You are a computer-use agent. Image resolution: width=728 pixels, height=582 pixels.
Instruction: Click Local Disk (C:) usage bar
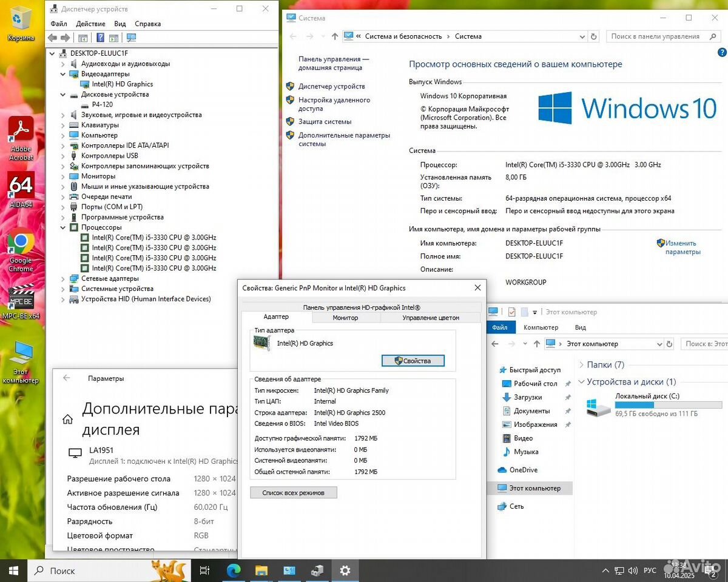click(x=669, y=405)
